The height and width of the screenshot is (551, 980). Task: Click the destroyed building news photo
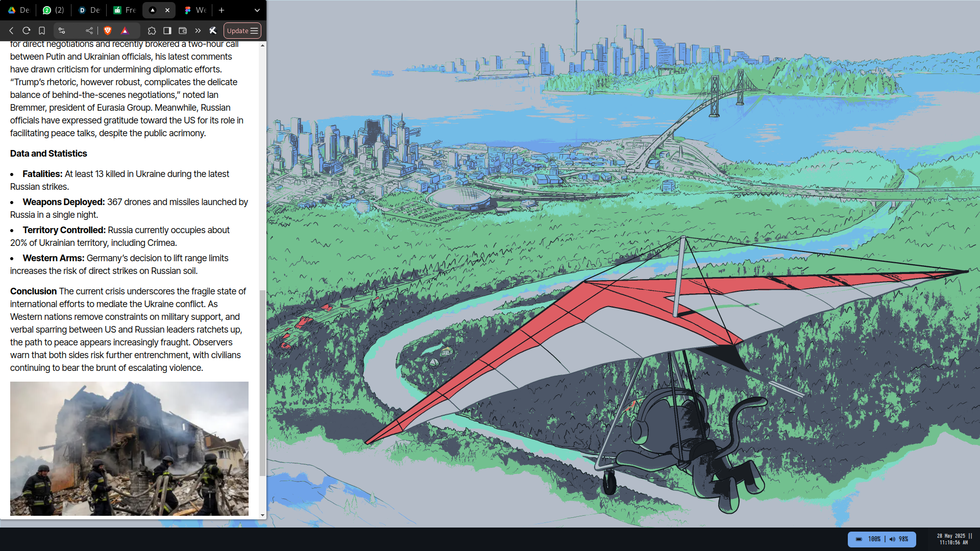click(129, 448)
